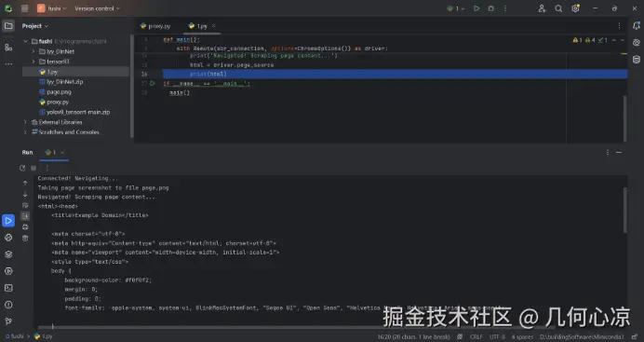Change CRLF line separator in status bar
The width and height of the screenshot is (644, 342).
476,336
